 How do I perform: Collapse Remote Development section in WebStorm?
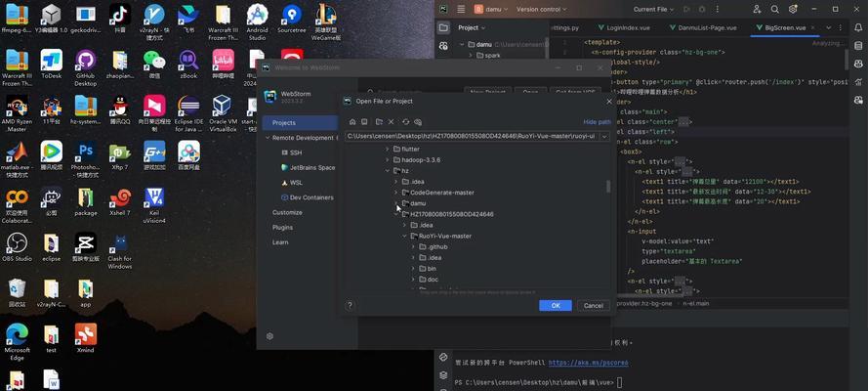[x=268, y=138]
